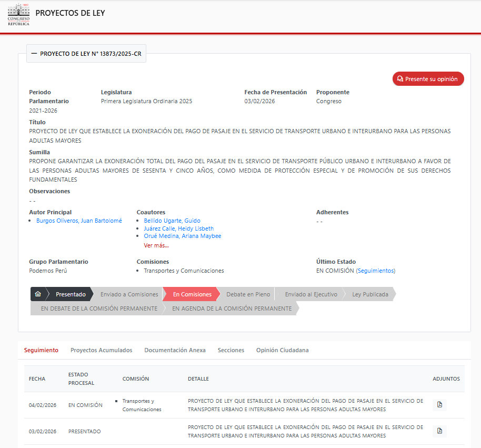Go to the Opinión Ciudadana tab
This screenshot has height=448, width=481.
(282, 350)
